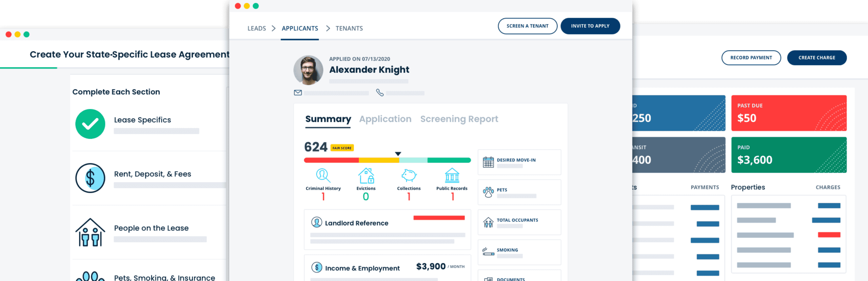Screen dimensions: 868x281
Task: Click the Past Due $50 card
Action: pos(789,113)
